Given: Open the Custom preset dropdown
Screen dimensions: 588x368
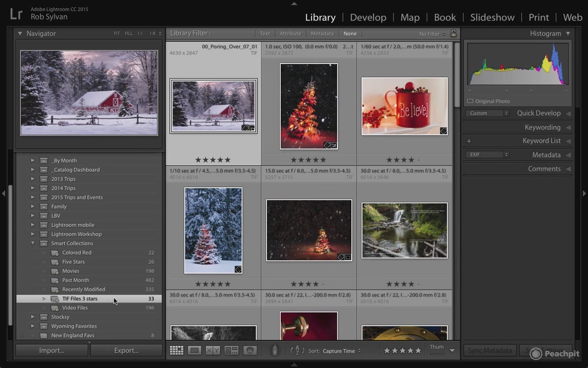Looking at the screenshot, I should click(x=487, y=113).
